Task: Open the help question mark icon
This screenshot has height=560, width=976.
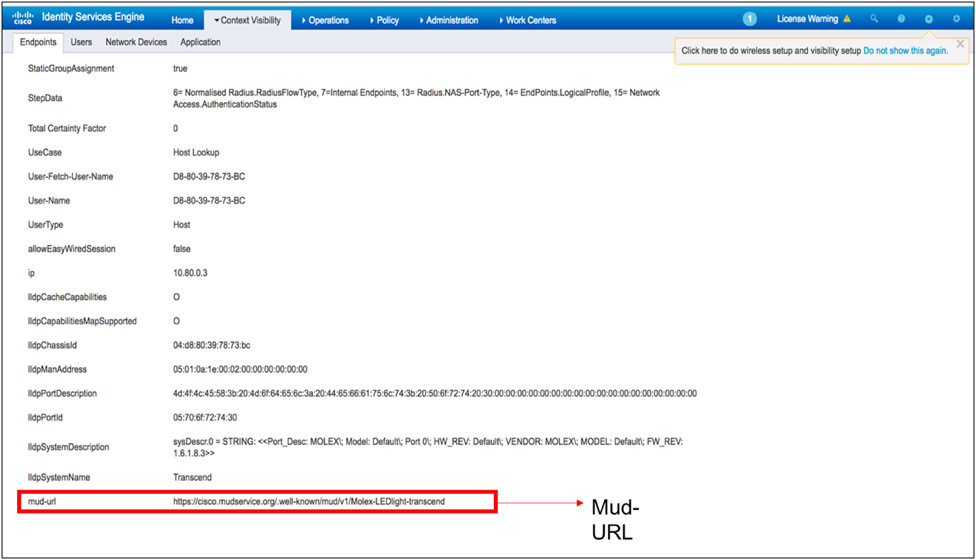Action: point(901,19)
